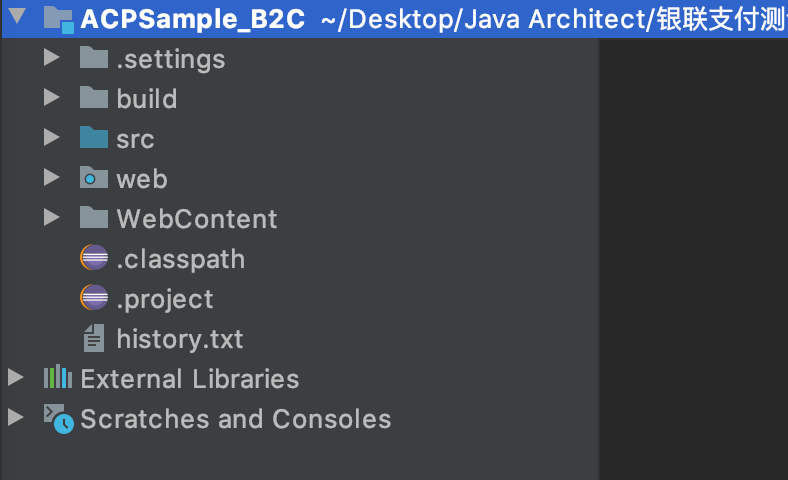Click the text file icon for history.txt
Image resolution: width=788 pixels, height=480 pixels.
94,338
